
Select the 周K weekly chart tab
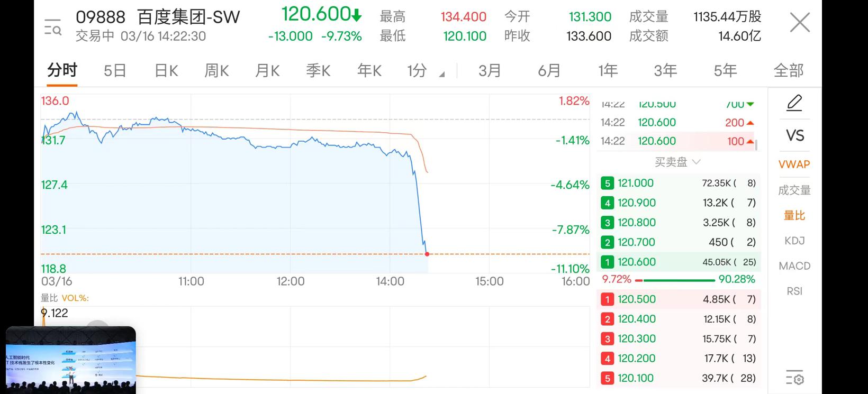pos(216,70)
